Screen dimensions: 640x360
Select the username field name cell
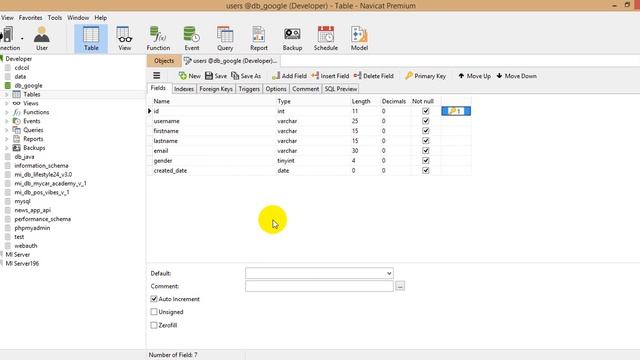click(x=214, y=121)
